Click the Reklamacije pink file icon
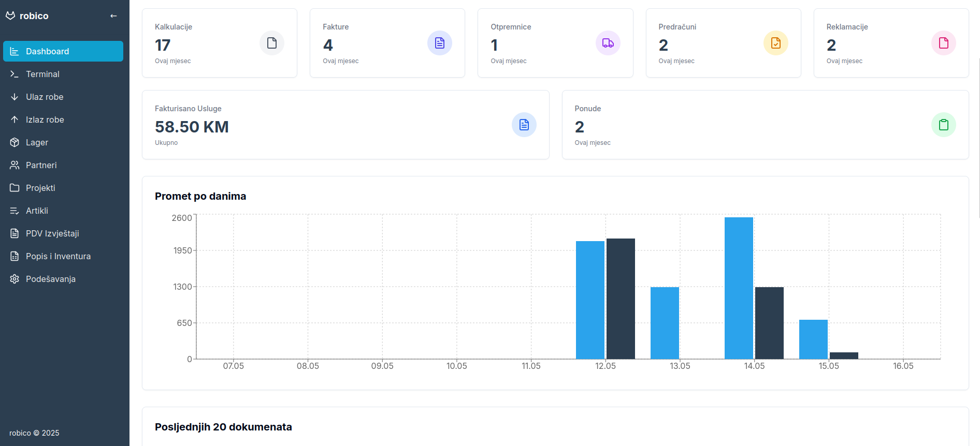The image size is (980, 446). pyautogui.click(x=944, y=43)
